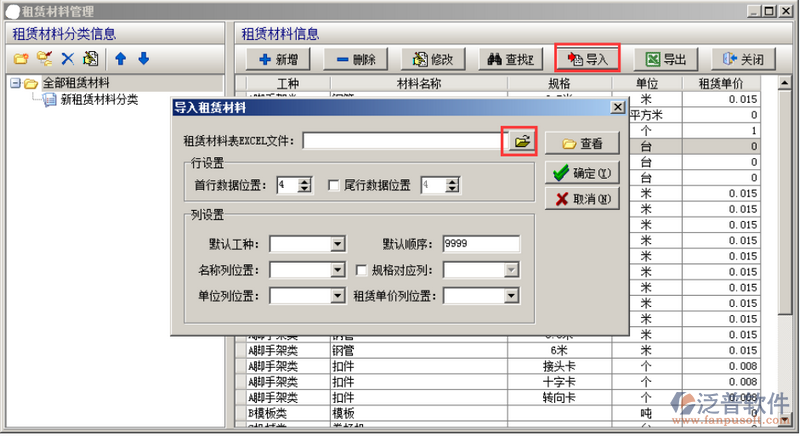
Task: Select the B模板类 row cell
Action: 288,413
